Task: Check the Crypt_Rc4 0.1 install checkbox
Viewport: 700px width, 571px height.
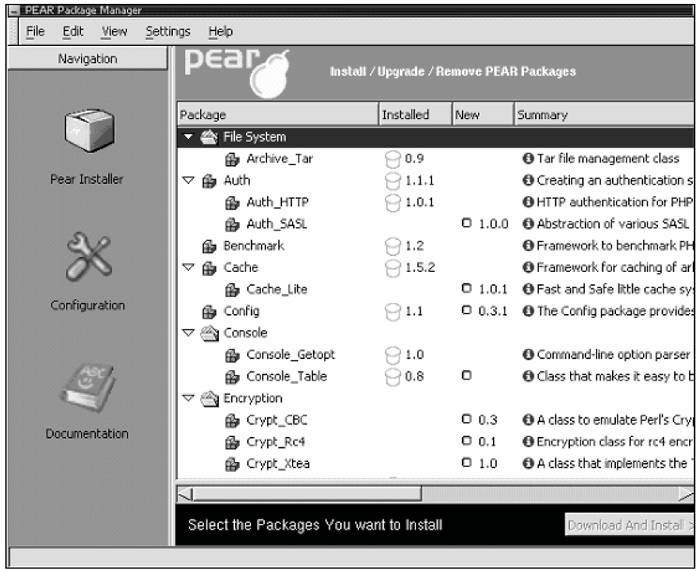Action: pos(467,441)
